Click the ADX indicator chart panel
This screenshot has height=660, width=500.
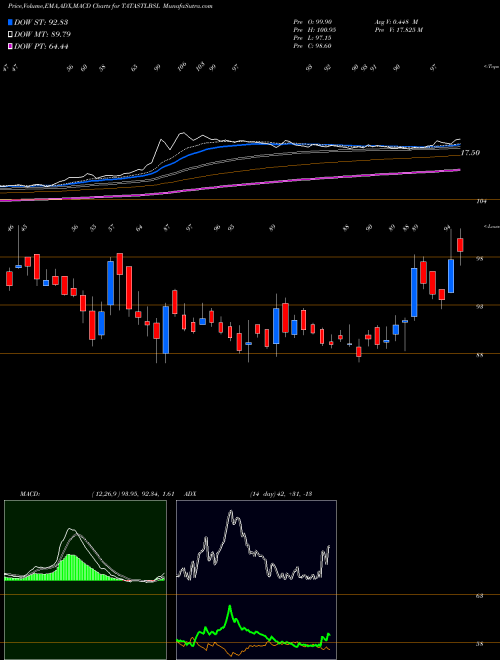click(x=256, y=580)
